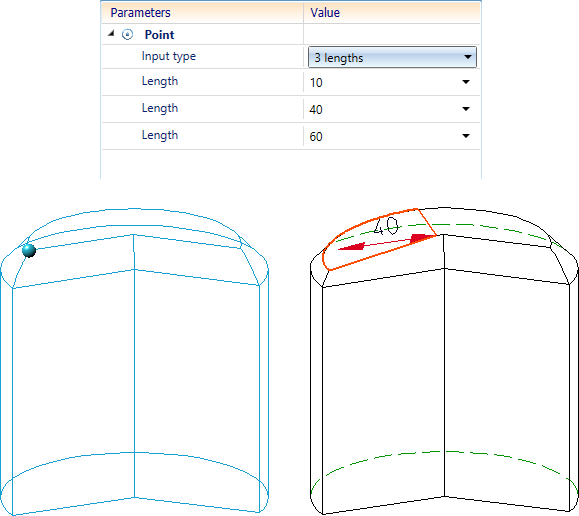
Task: Click the Length value field showing 40
Action: 391,109
